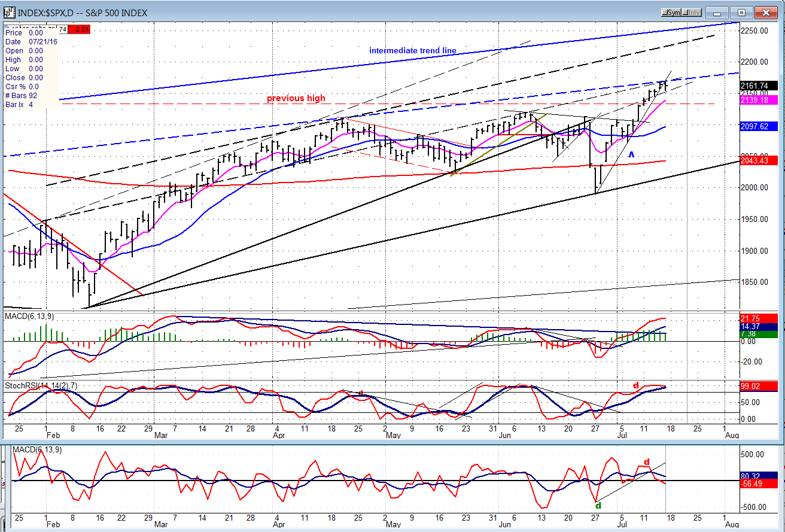
Task: Click the chart window icon in title bar
Action: 10,13
